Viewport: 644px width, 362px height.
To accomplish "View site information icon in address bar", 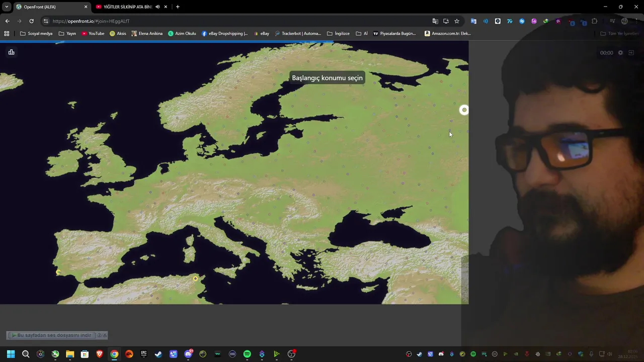I will point(46,21).
